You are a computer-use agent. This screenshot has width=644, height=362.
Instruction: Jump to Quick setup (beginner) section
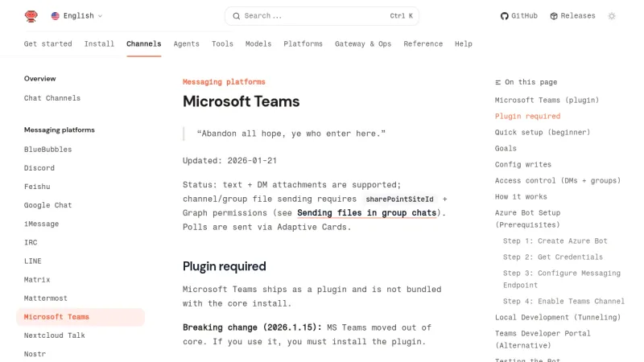click(x=543, y=132)
